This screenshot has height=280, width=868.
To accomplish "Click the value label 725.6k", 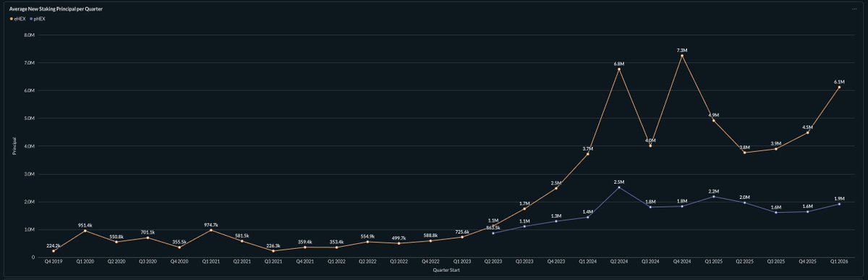I will pyautogui.click(x=461, y=232).
